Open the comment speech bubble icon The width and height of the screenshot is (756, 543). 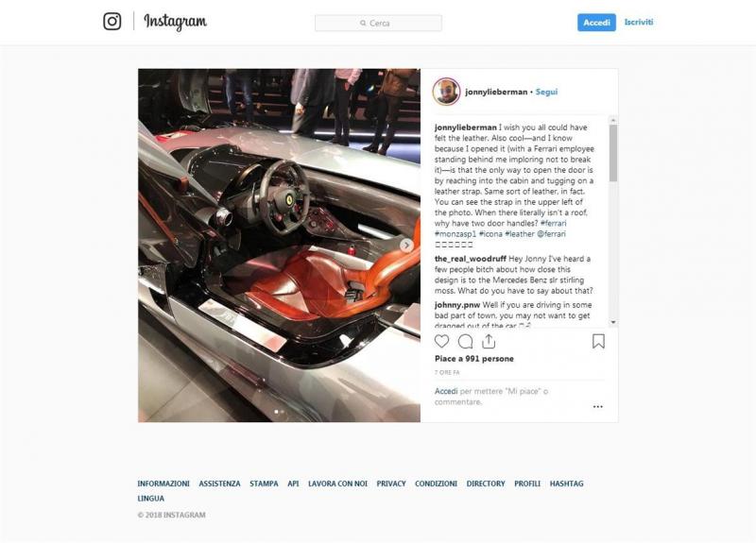click(465, 341)
